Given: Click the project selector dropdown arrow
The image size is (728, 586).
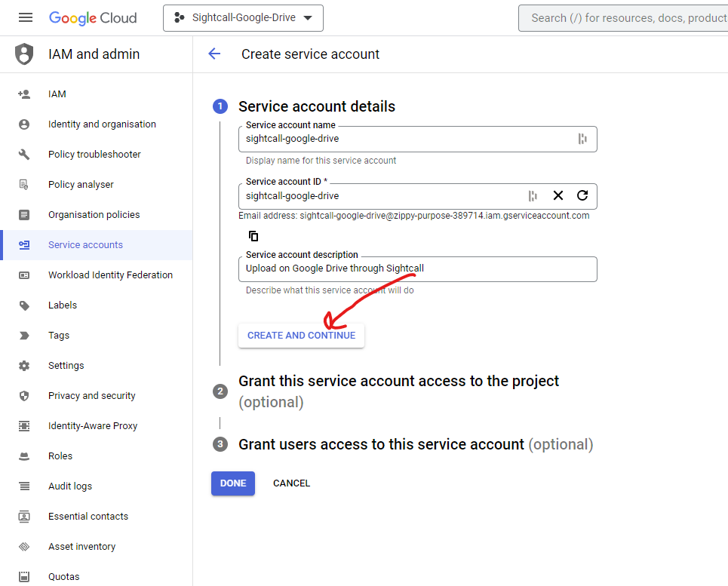Looking at the screenshot, I should [x=307, y=18].
